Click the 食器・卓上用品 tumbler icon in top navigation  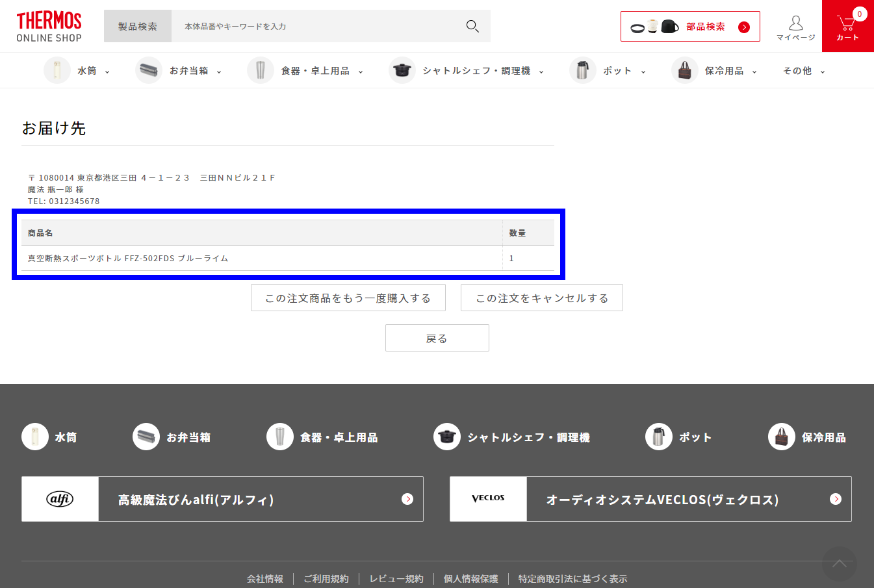261,70
